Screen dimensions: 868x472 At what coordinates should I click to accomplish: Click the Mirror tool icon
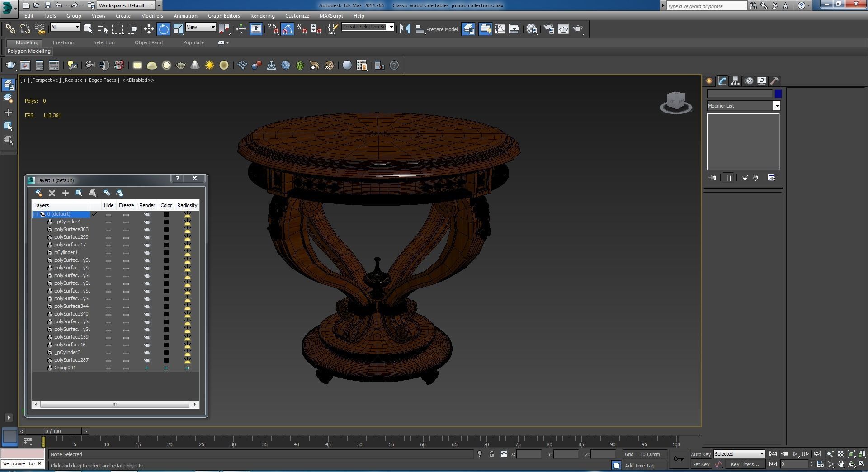[405, 29]
